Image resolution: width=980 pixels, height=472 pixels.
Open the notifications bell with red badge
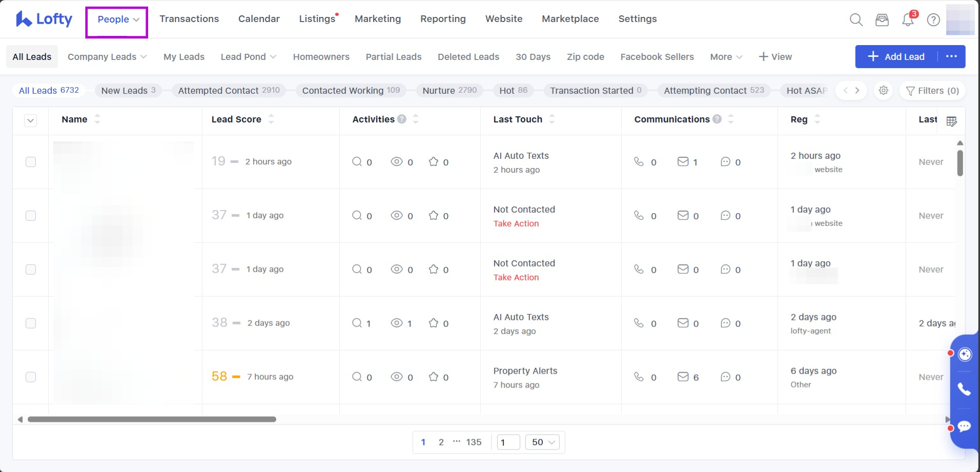click(x=908, y=20)
